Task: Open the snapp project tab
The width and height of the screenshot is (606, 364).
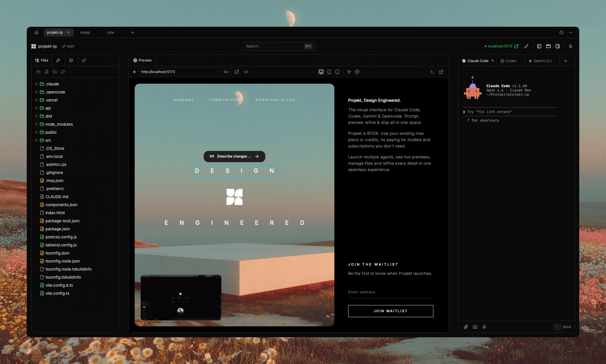Action: click(x=85, y=32)
